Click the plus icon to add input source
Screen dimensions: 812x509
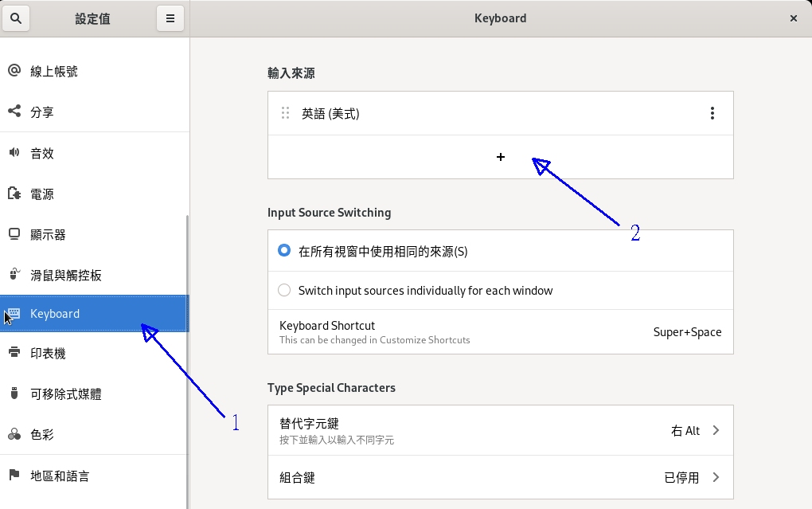tap(500, 157)
